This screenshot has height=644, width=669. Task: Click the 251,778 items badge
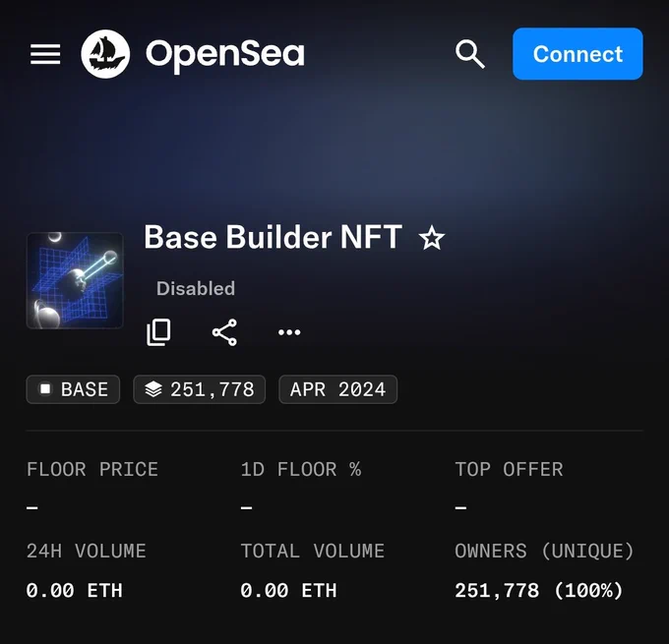coord(200,389)
